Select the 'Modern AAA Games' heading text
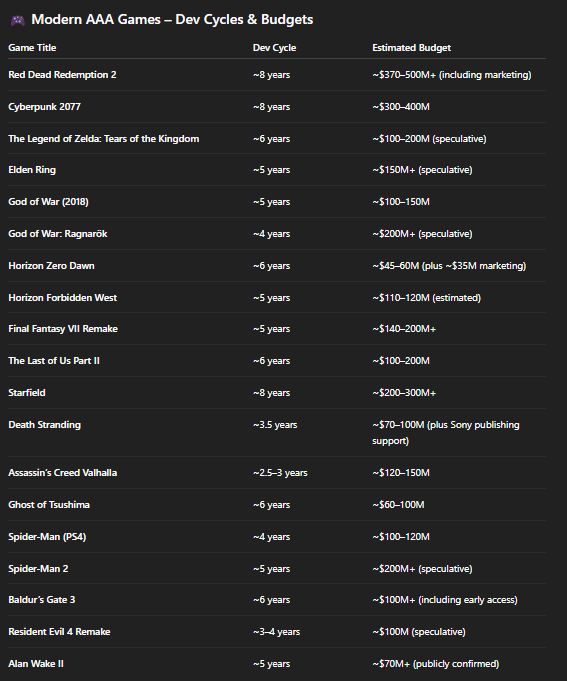Image resolution: width=567 pixels, height=681 pixels. click(x=96, y=20)
